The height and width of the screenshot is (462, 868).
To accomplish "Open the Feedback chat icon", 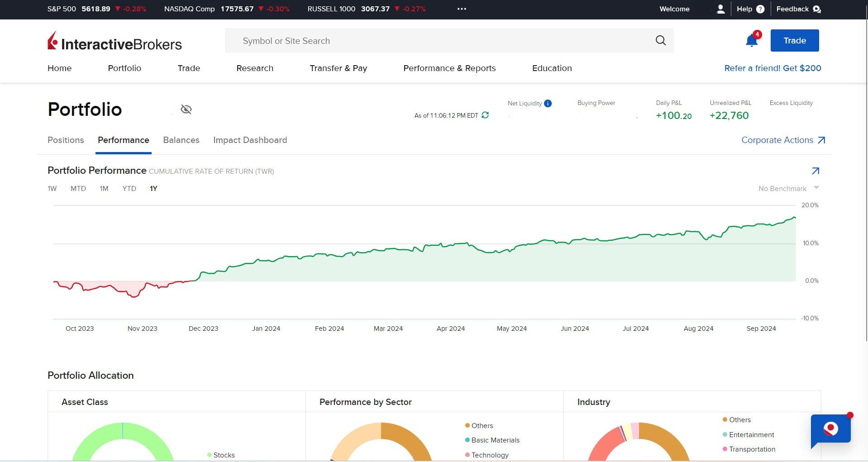I will pyautogui.click(x=816, y=9).
